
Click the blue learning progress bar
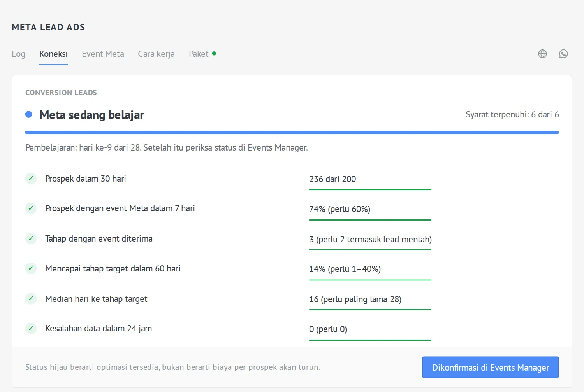point(292,132)
